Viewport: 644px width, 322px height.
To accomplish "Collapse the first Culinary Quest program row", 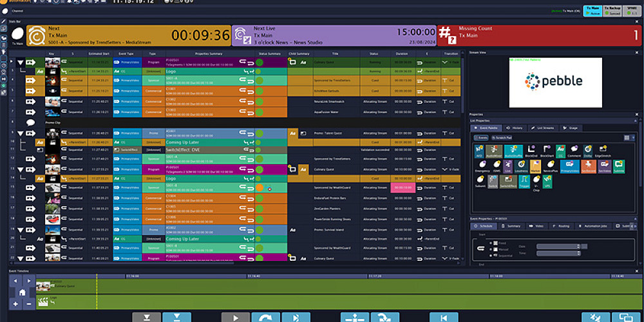I will (21, 62).
